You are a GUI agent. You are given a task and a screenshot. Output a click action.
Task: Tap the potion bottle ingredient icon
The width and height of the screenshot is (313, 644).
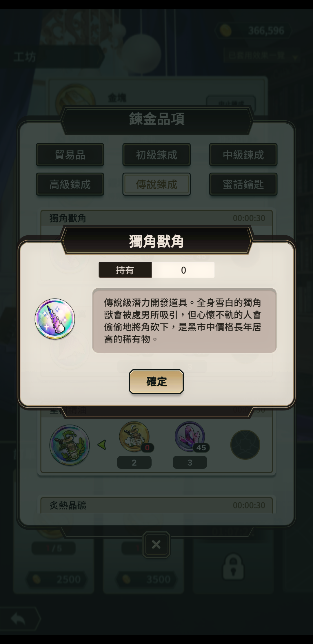tap(134, 437)
